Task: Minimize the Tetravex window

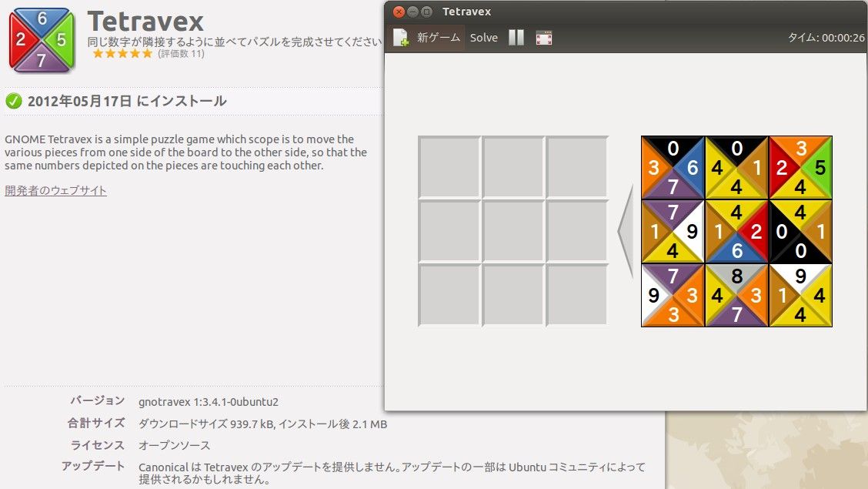Action: [x=412, y=12]
